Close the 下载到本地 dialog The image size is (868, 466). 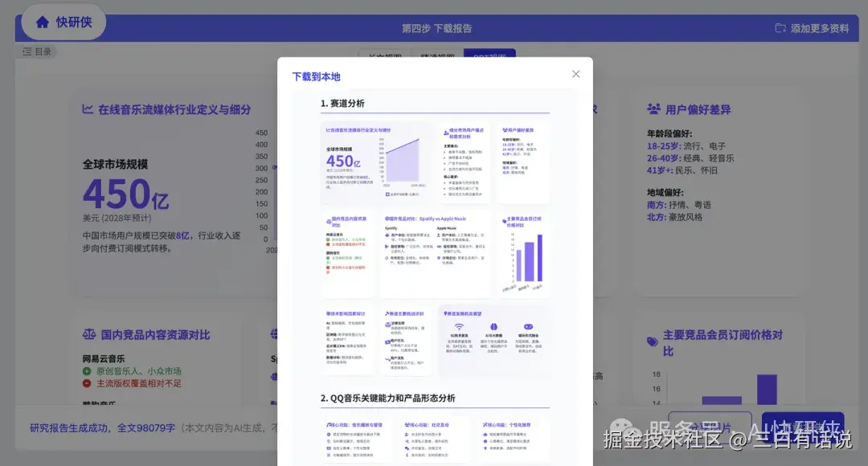click(575, 73)
